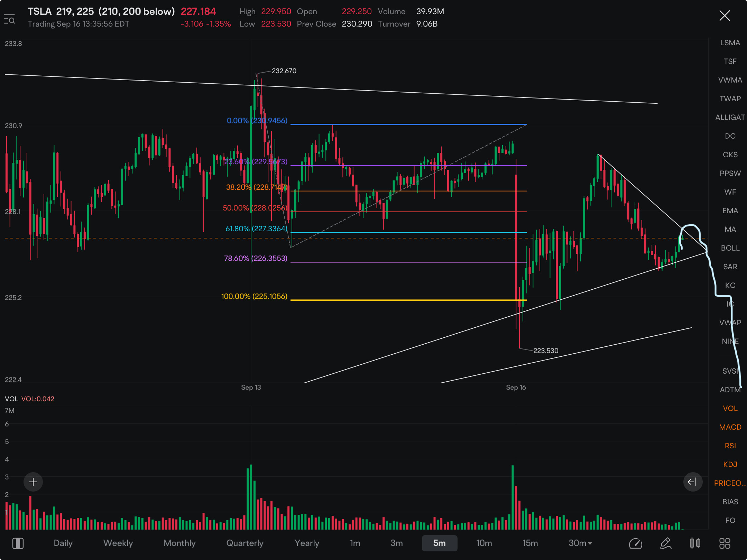Enable the ALLIGAT indicator
The height and width of the screenshot is (560, 747).
[730, 118]
